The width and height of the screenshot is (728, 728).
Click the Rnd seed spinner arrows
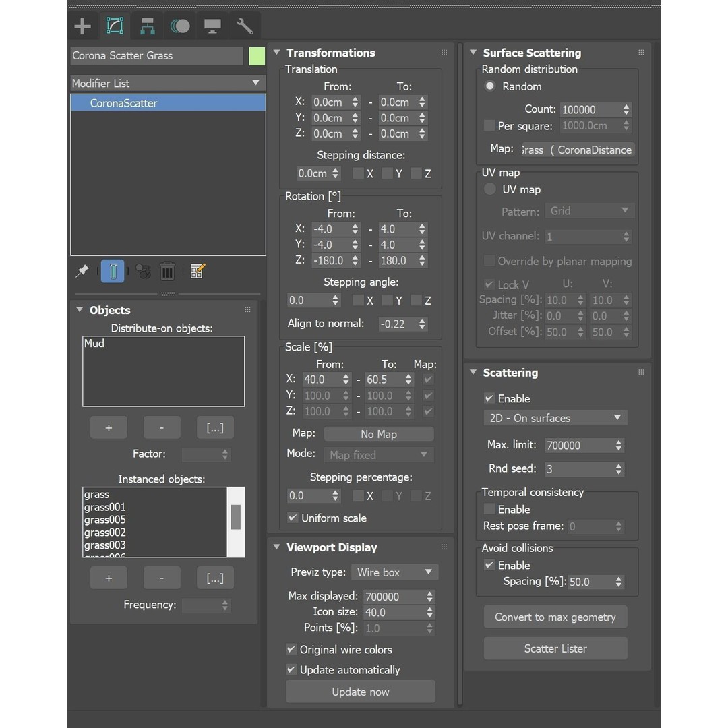(x=618, y=469)
